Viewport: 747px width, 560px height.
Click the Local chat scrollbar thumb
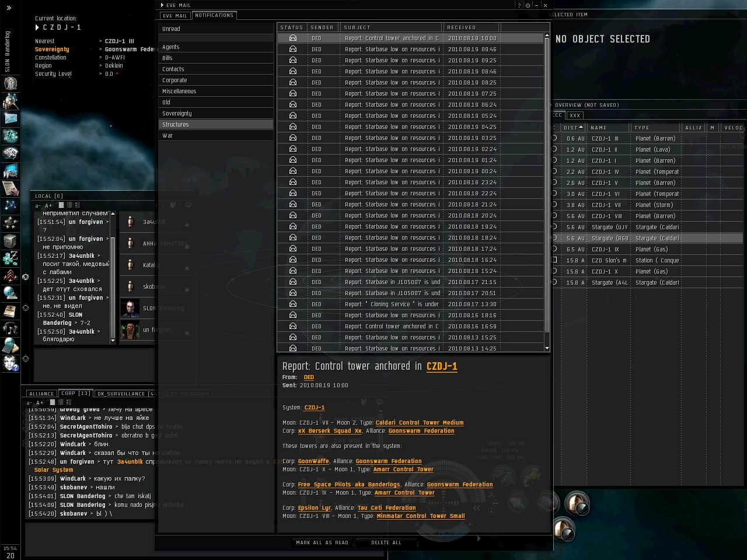(x=113, y=286)
